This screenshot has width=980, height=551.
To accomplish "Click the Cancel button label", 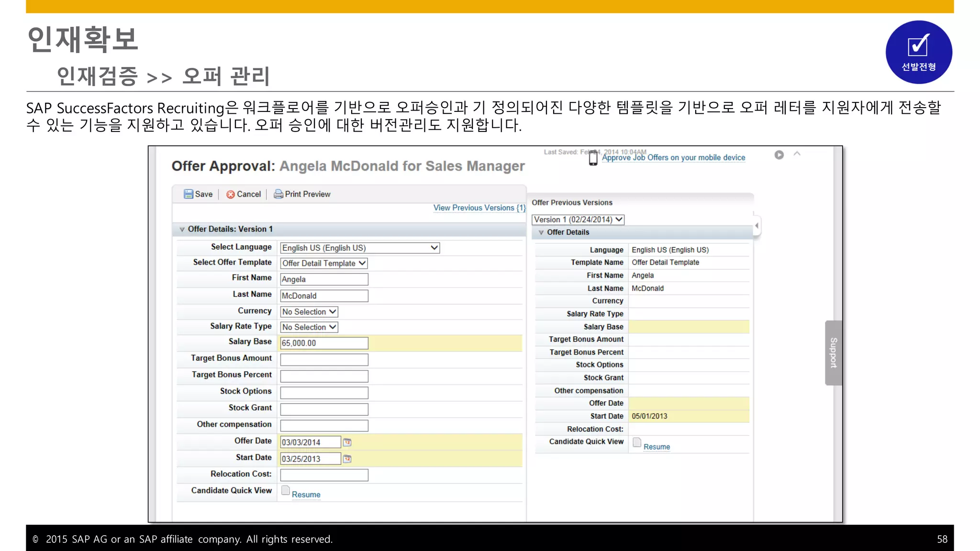I will pos(249,194).
